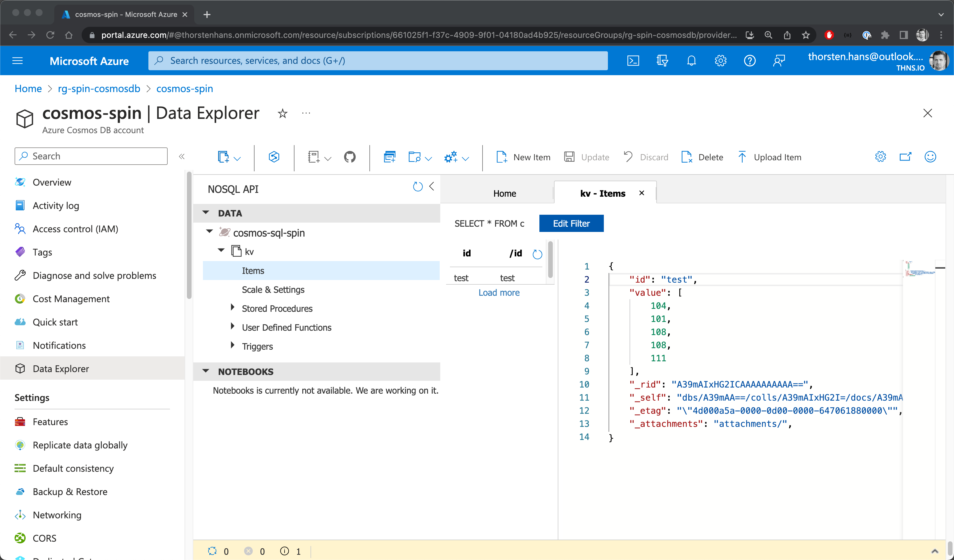This screenshot has width=954, height=560.
Task: Click the cosmos-sql-spin database expander
Action: click(209, 232)
